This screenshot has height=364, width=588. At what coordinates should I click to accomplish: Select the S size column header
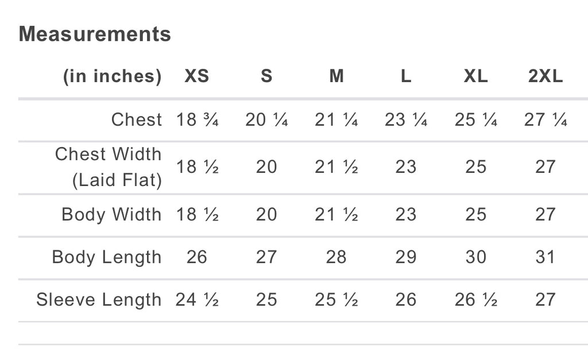click(x=266, y=76)
